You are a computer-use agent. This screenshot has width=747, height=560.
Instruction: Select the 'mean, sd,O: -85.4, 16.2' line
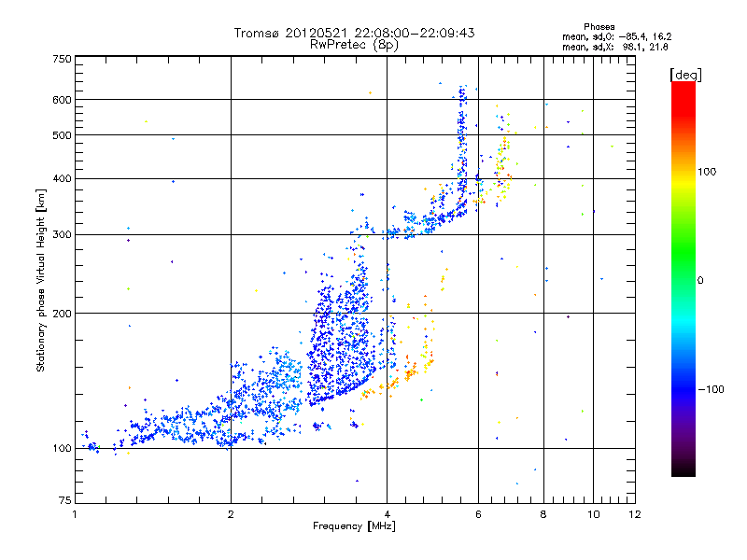pos(617,36)
